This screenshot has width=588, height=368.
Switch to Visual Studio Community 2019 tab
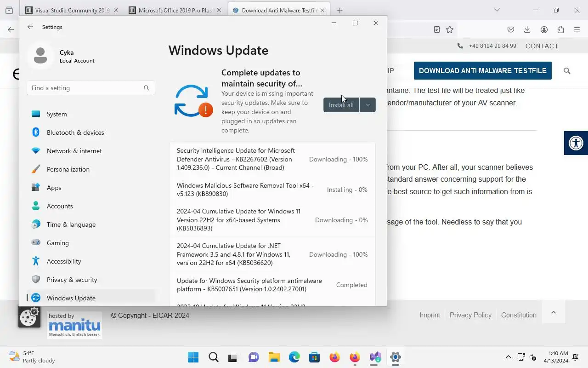(x=72, y=10)
